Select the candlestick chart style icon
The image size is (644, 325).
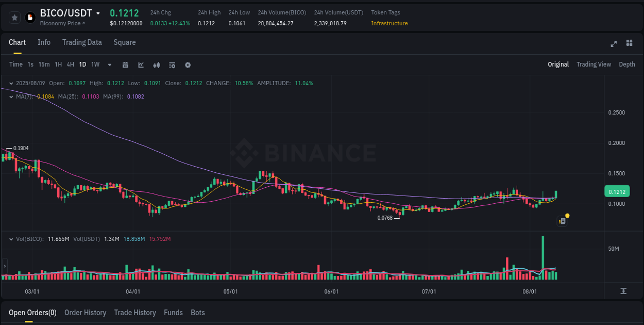point(157,64)
